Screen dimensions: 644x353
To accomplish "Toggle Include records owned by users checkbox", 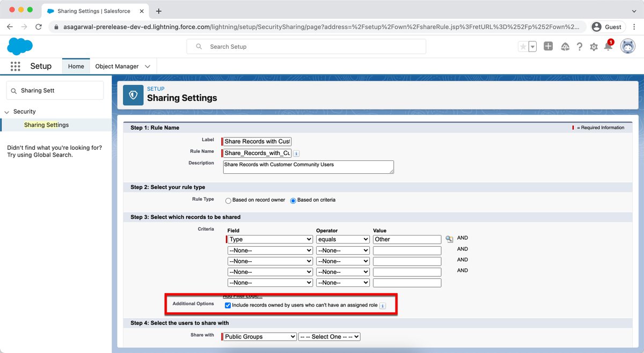I will [228, 305].
